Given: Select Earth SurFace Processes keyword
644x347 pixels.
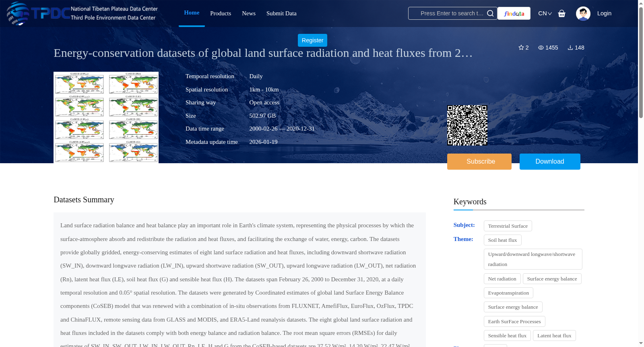Looking at the screenshot, I should pos(514,322).
